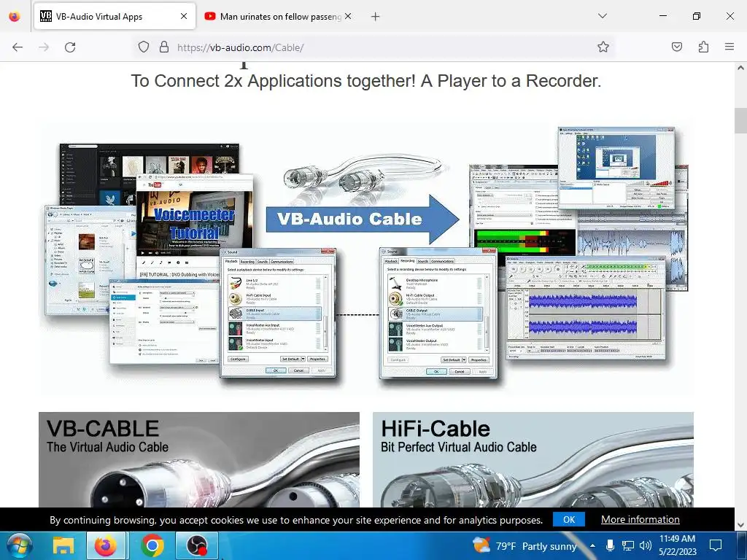Open the weather widget showing 79°F
747x560 pixels.
click(525, 546)
